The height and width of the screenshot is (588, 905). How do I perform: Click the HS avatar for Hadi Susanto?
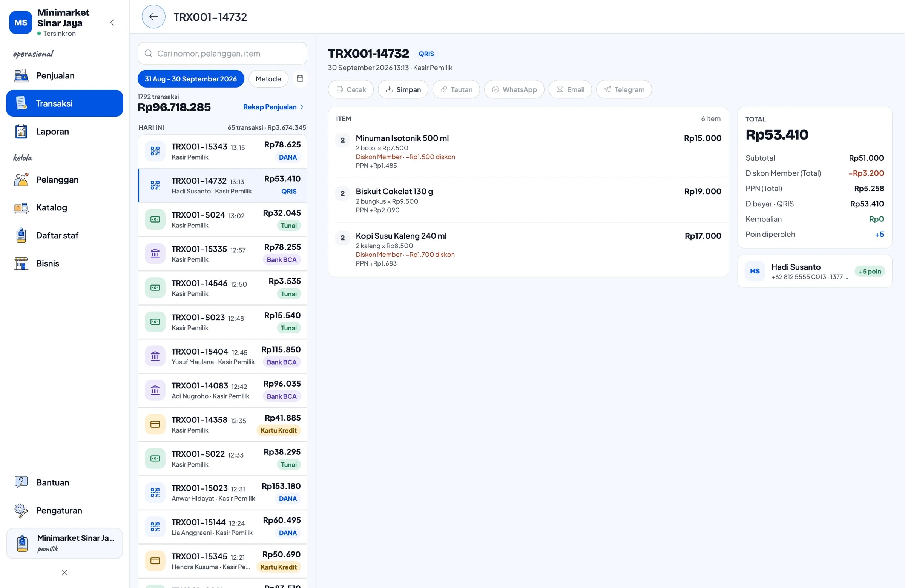(755, 271)
